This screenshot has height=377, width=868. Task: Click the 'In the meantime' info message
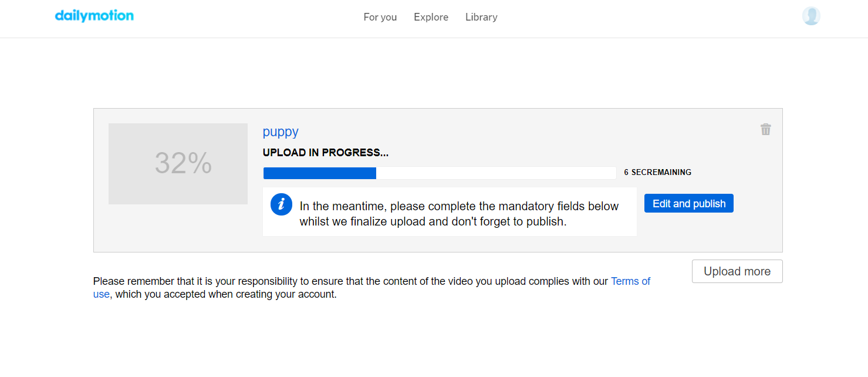tap(459, 214)
